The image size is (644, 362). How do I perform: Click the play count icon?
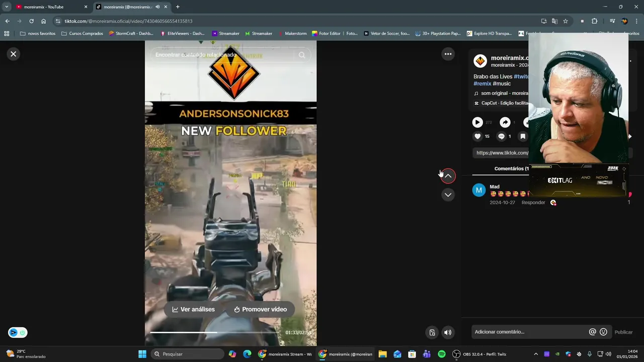[x=477, y=122]
